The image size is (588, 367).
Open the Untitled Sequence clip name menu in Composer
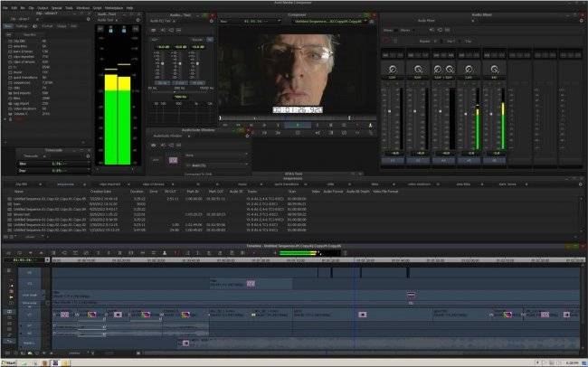pyautogui.click(x=330, y=22)
